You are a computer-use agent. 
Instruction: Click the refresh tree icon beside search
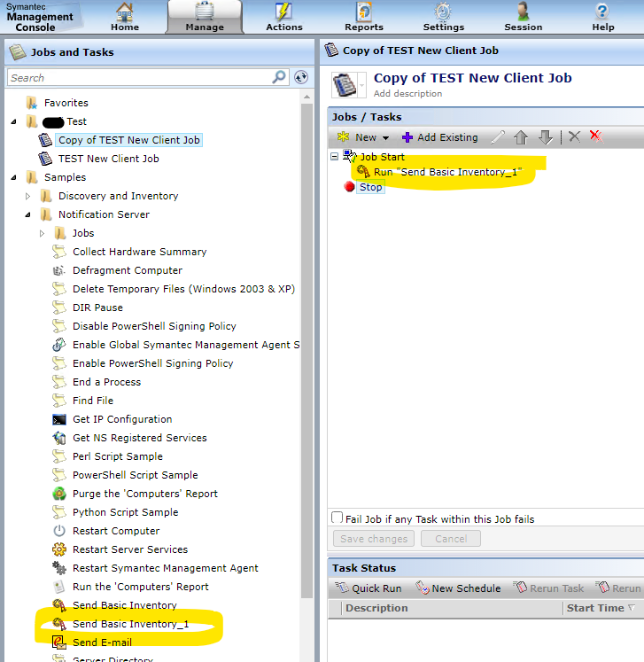pos(301,77)
